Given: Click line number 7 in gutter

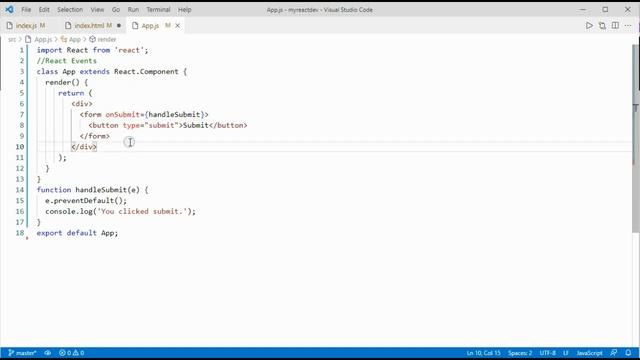Looking at the screenshot, I should pyautogui.click(x=22, y=115).
